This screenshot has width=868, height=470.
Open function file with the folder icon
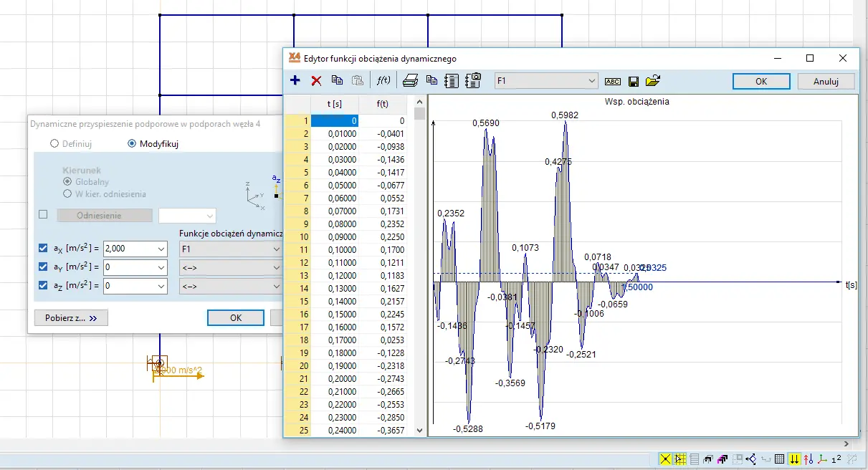(652, 81)
